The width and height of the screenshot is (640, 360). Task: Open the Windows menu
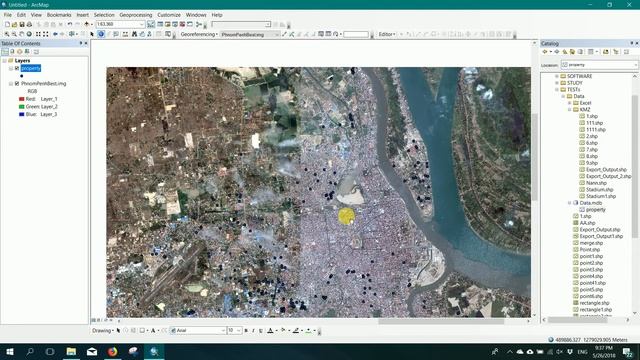click(196, 15)
